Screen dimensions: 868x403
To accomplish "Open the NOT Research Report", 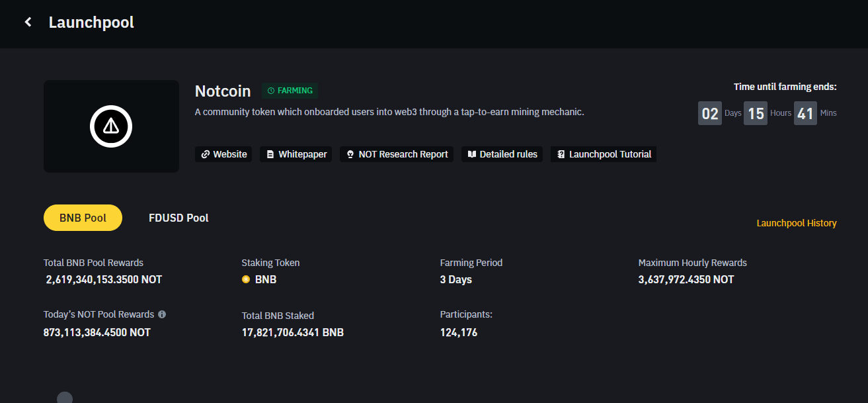I will pos(397,154).
